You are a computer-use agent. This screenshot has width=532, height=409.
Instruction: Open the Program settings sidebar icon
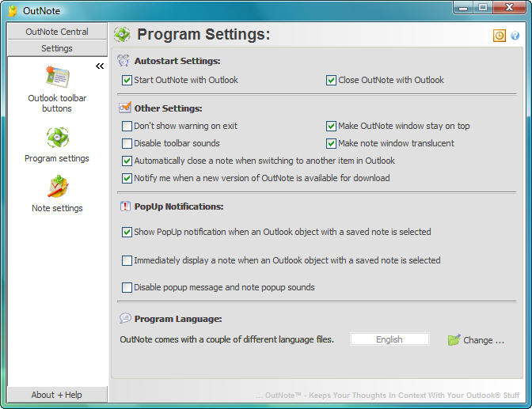click(58, 138)
